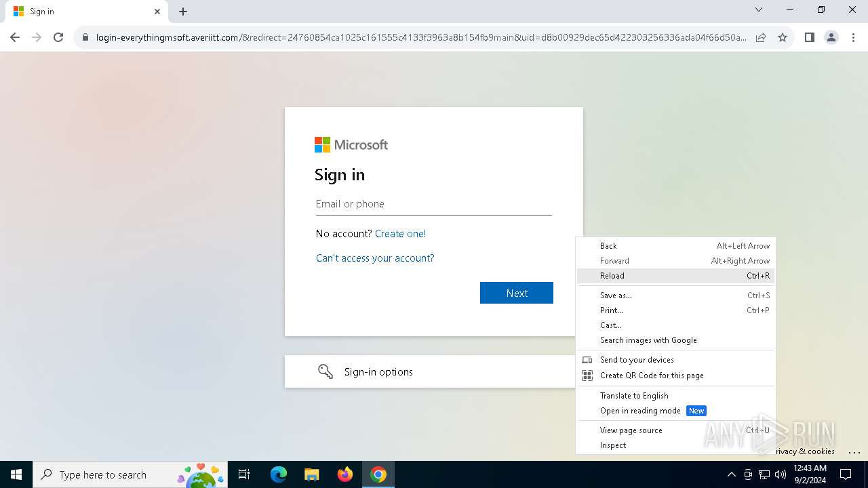Open the side panel icon
Screen dimensions: 868x488
point(809,37)
